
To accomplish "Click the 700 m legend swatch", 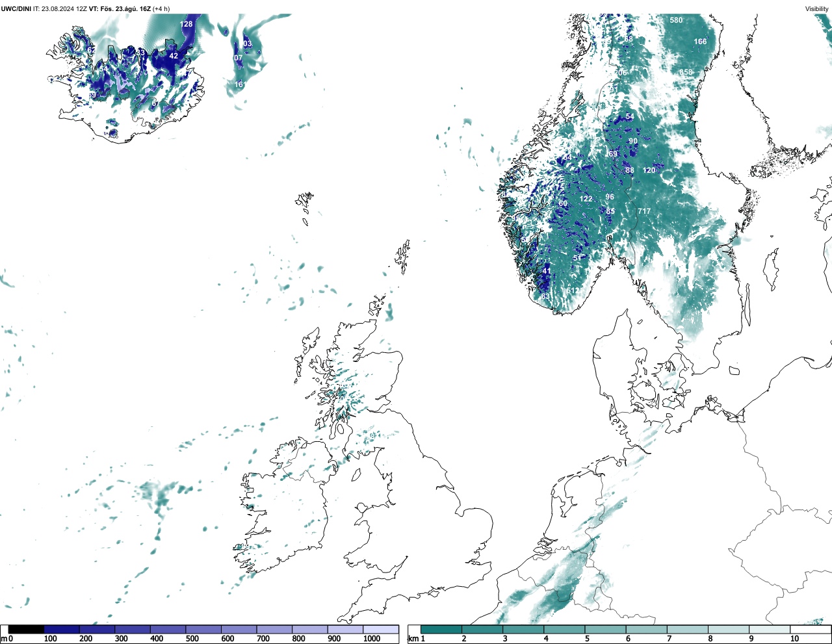I will [x=274, y=629].
